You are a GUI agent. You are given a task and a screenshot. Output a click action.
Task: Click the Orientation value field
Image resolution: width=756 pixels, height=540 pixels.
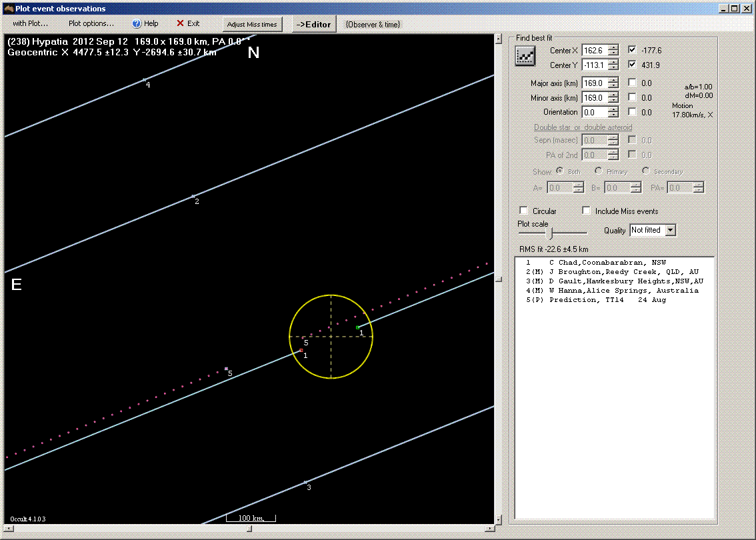point(595,112)
